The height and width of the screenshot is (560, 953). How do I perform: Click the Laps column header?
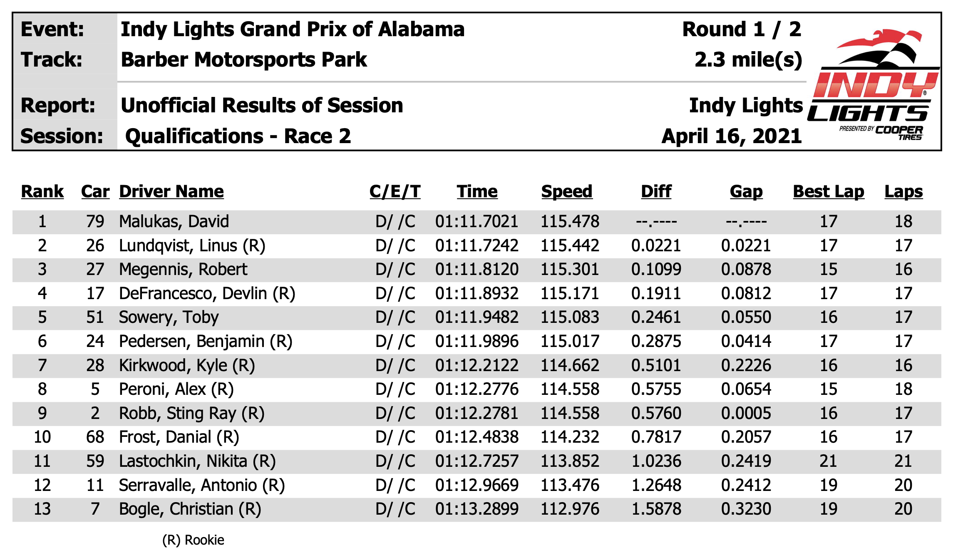click(903, 192)
